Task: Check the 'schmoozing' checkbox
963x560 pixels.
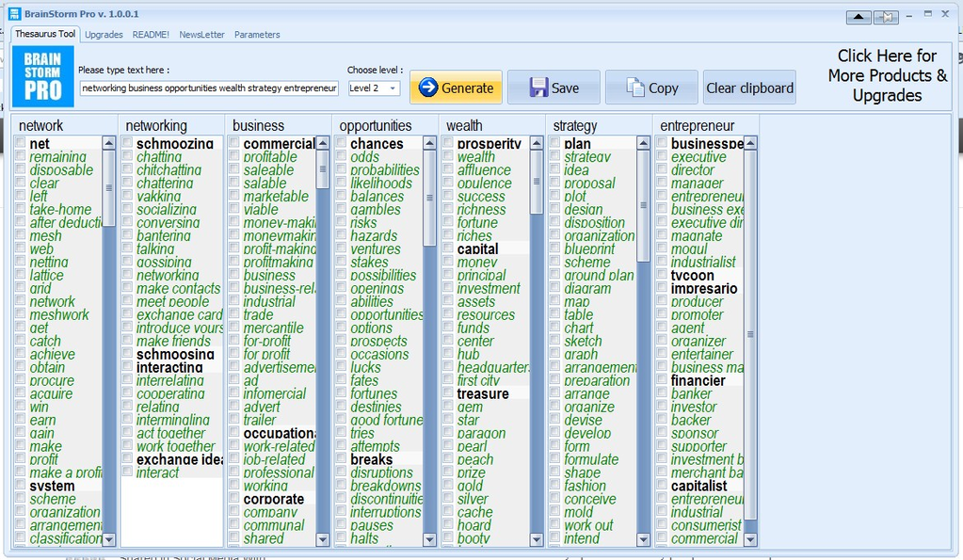Action: (x=127, y=142)
